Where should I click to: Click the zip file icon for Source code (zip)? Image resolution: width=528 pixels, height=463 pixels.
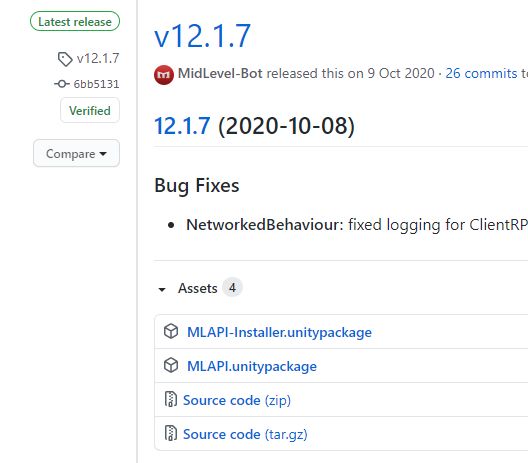(x=171, y=399)
